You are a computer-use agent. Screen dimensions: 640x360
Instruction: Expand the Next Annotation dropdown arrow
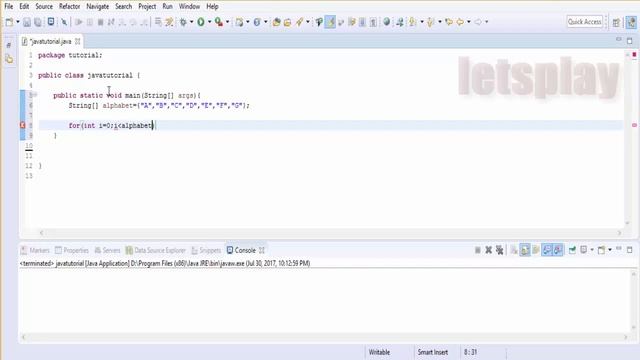tap(422, 22)
